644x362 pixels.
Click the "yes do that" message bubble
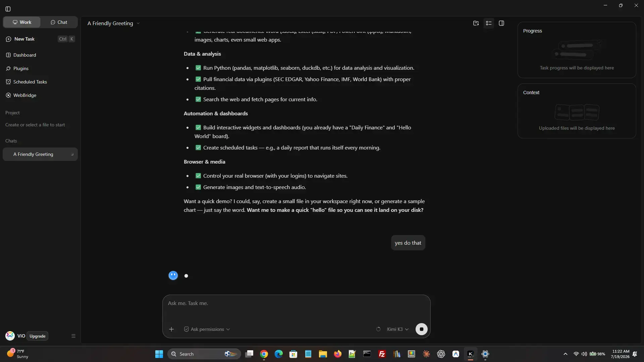[x=408, y=243]
